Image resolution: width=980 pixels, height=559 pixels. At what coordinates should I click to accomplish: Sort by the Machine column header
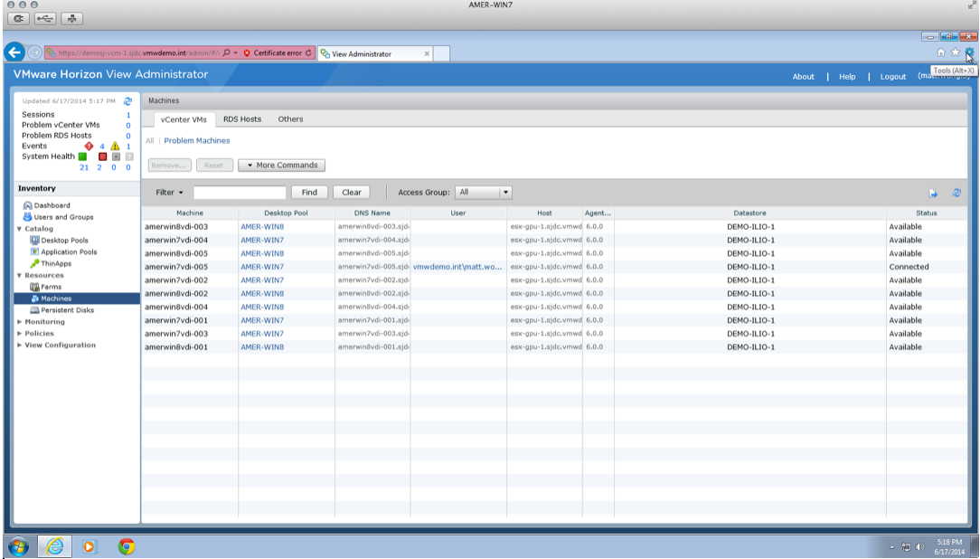pyautogui.click(x=189, y=213)
